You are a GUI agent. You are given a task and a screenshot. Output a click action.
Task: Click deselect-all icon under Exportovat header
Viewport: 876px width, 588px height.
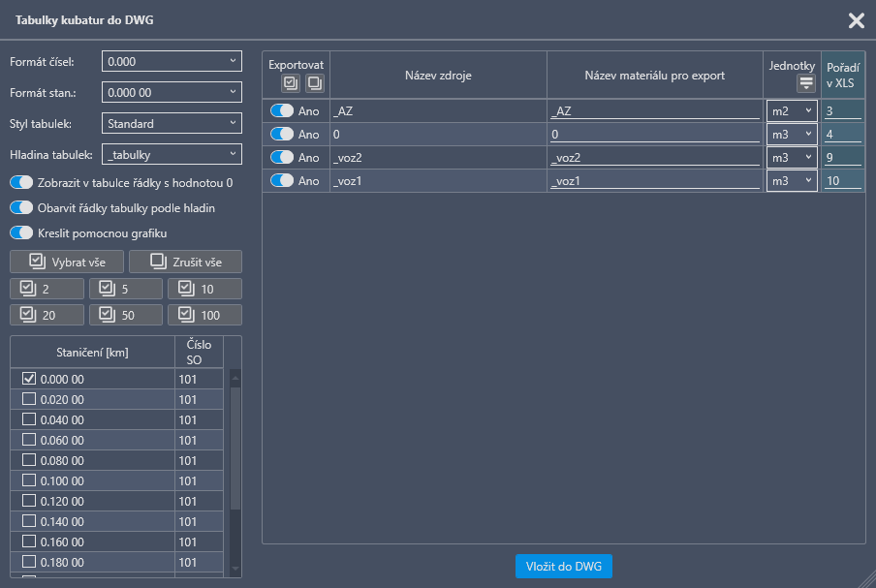click(x=315, y=83)
